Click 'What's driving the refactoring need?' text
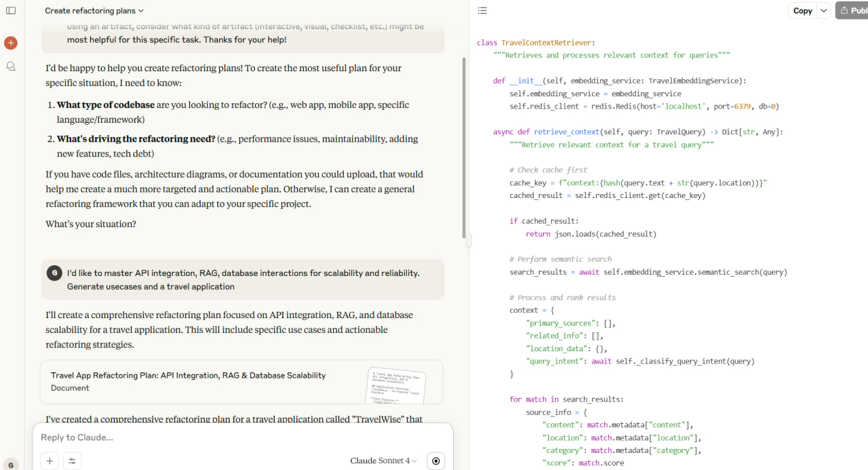The image size is (868, 470). pos(136,139)
